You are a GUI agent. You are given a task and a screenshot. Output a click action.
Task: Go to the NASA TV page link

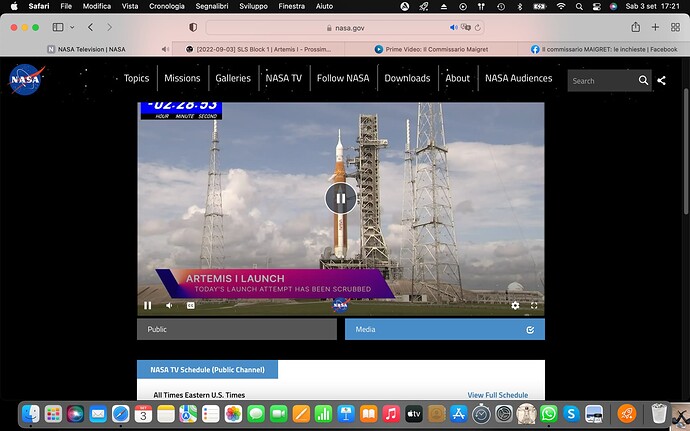[x=283, y=78]
